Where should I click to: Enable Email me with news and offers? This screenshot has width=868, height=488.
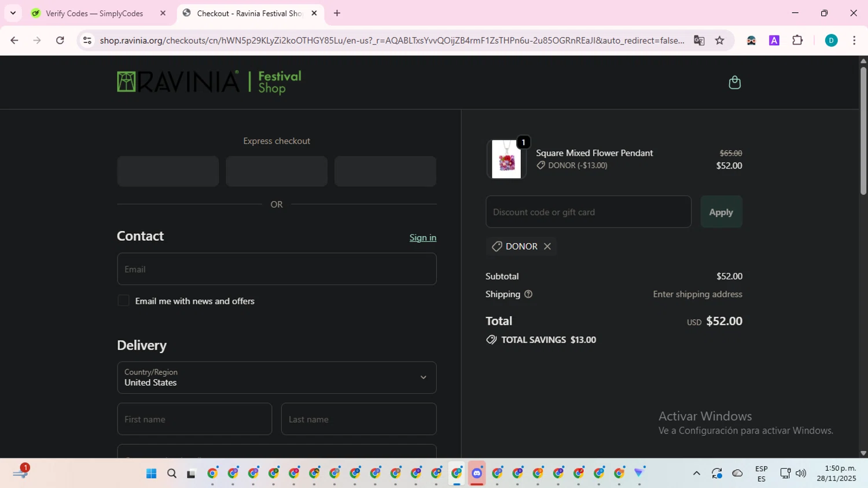click(x=123, y=300)
